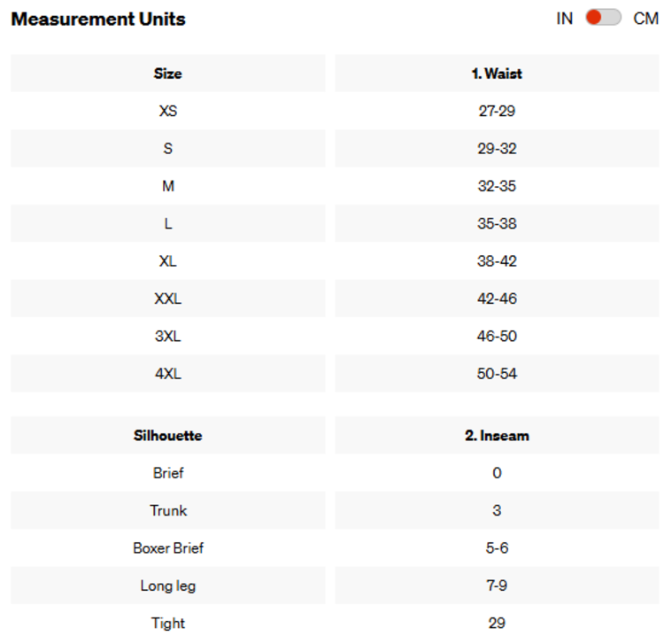Click the CM unit label
Image resolution: width=664 pixels, height=644 pixels.
coord(645,19)
